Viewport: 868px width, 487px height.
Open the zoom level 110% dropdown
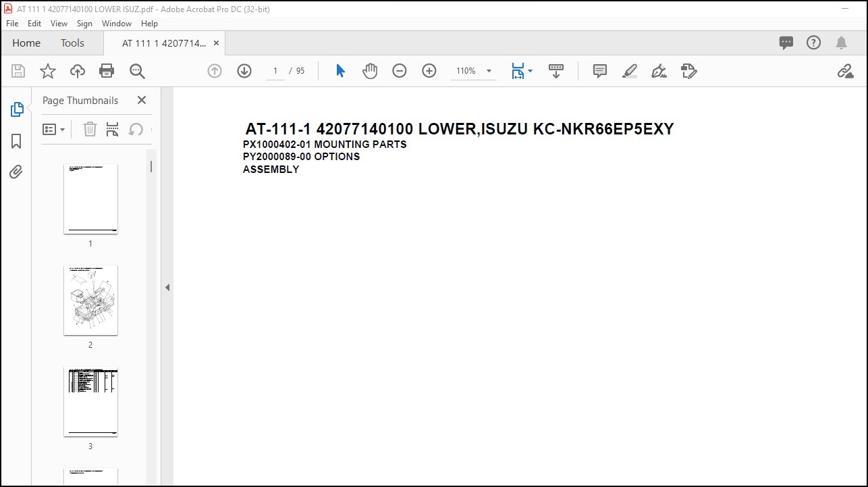coord(474,71)
